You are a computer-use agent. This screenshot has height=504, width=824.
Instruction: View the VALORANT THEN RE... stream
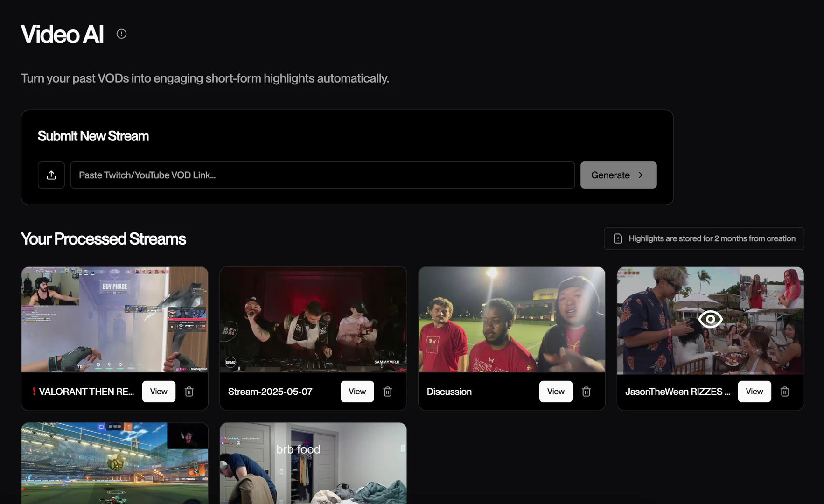pyautogui.click(x=159, y=392)
